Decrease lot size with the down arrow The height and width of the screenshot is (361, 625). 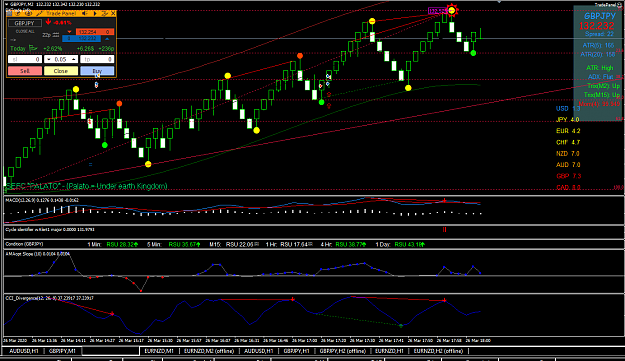pyautogui.click(x=49, y=59)
